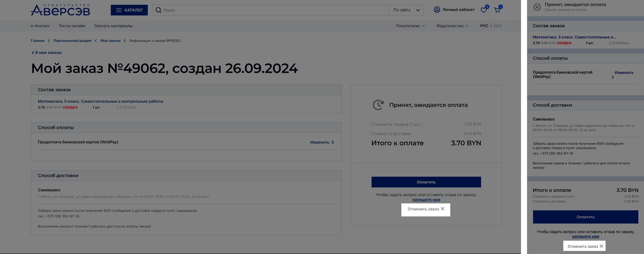
Task: Switch language to БЕЛ
Action: pos(498,26)
